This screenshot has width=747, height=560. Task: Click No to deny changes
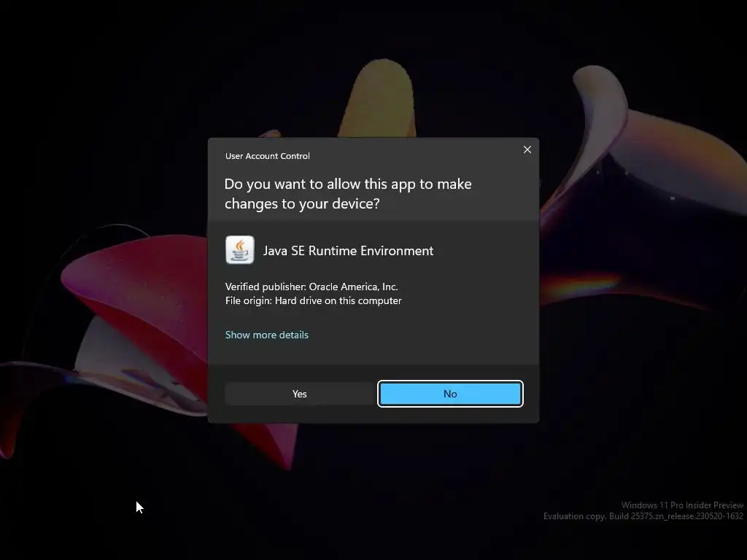(x=450, y=394)
